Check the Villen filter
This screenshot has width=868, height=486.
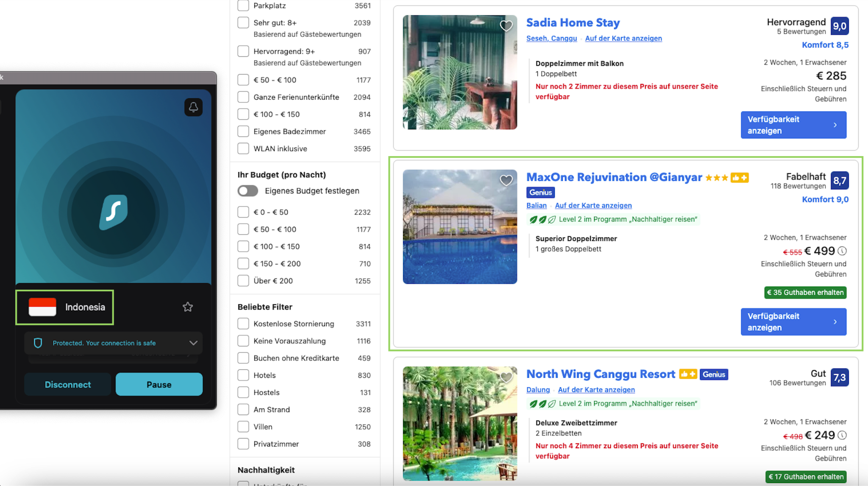coord(243,427)
